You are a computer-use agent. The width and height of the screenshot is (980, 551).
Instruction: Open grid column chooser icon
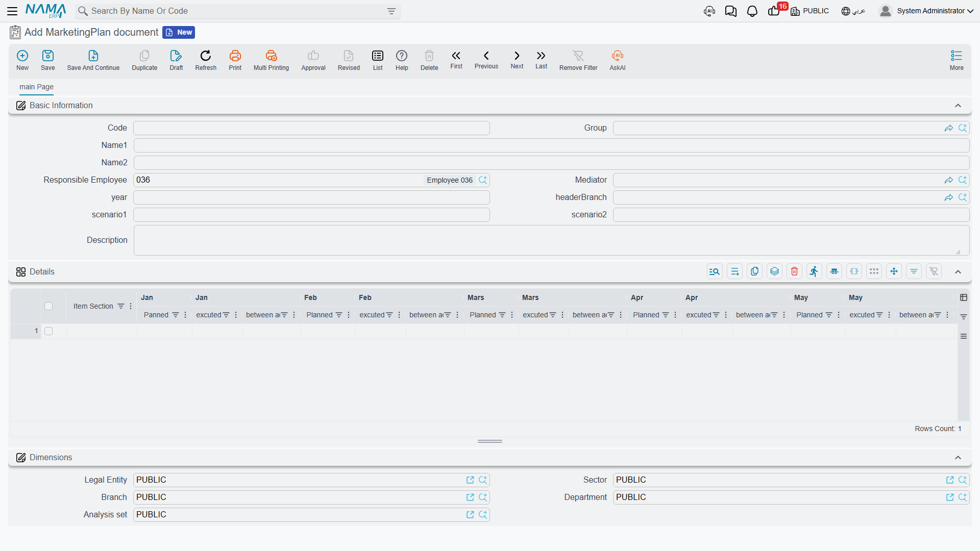(964, 297)
